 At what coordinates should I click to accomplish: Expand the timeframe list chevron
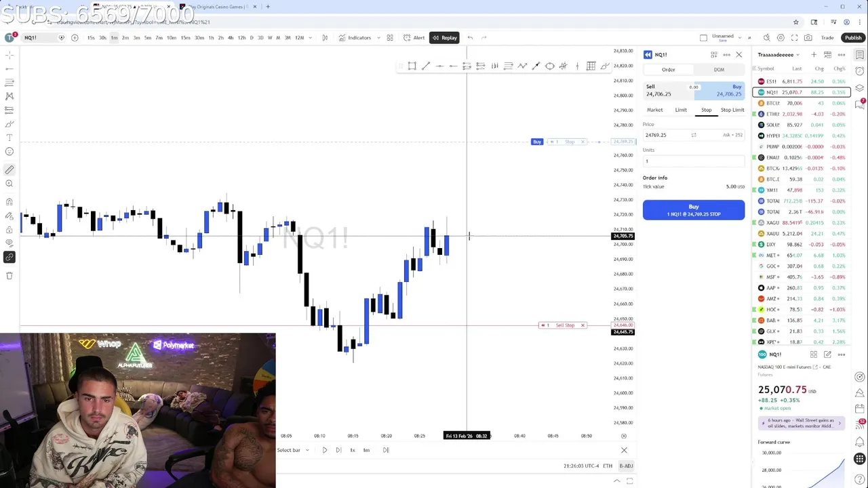click(x=311, y=38)
